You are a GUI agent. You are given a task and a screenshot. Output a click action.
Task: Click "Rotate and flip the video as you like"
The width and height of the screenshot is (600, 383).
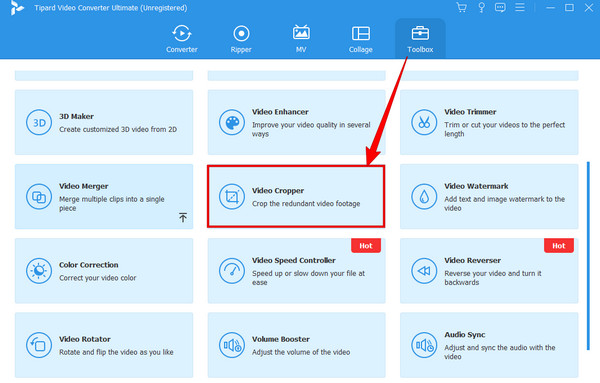coord(116,352)
